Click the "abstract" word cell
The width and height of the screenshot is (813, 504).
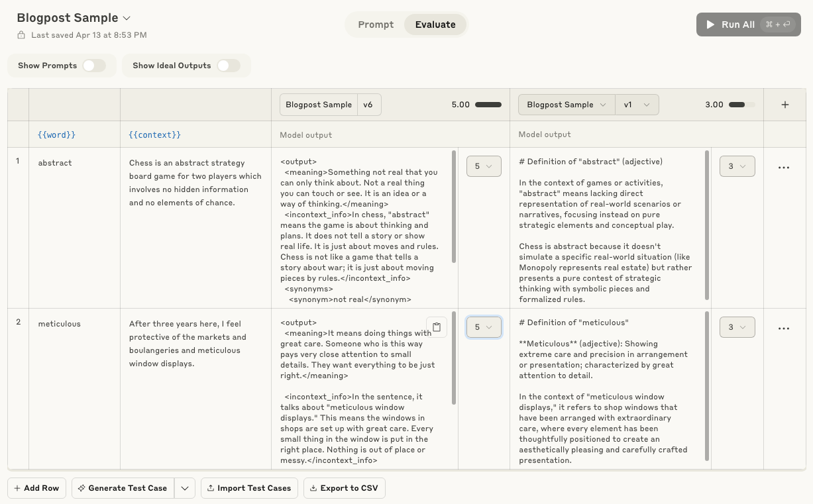click(x=74, y=228)
